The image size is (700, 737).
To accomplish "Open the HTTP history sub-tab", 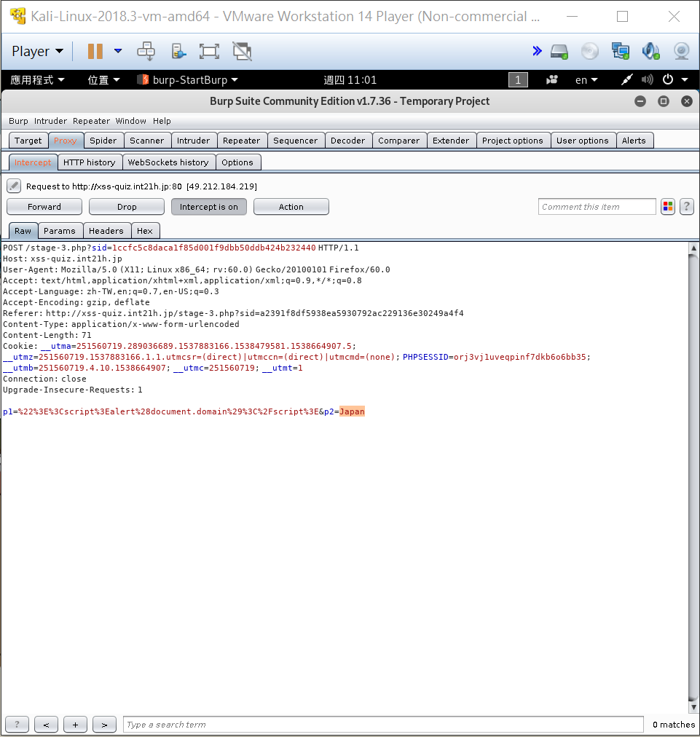I will 90,162.
